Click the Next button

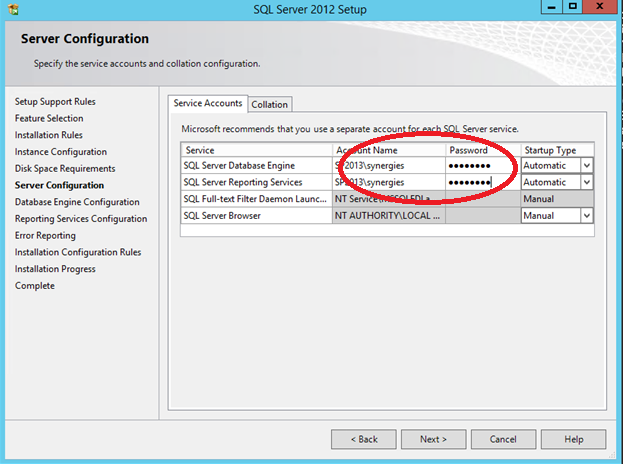point(433,439)
